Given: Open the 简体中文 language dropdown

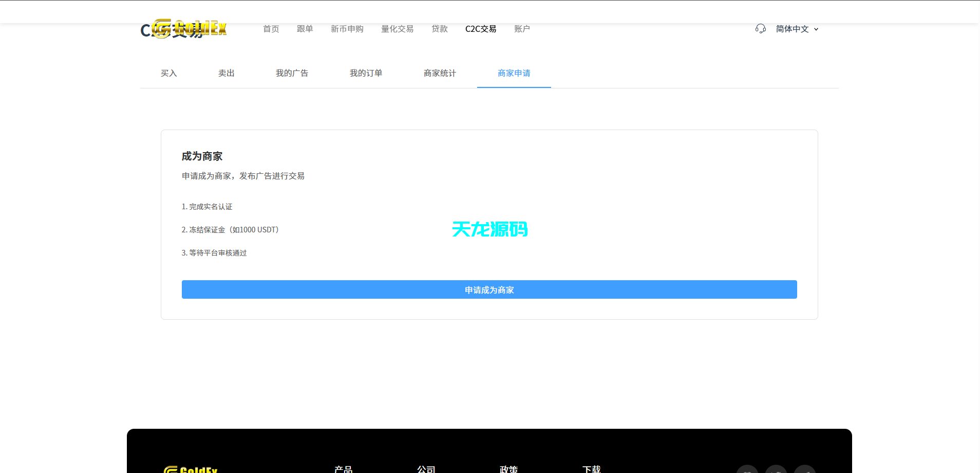Looking at the screenshot, I should pyautogui.click(x=796, y=29).
